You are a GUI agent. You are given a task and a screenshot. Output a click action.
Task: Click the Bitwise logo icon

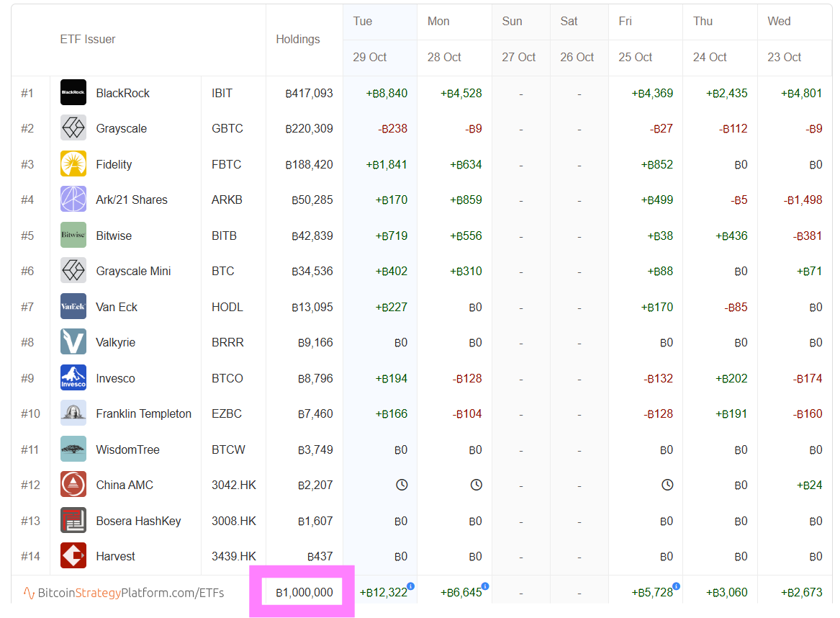tap(73, 236)
